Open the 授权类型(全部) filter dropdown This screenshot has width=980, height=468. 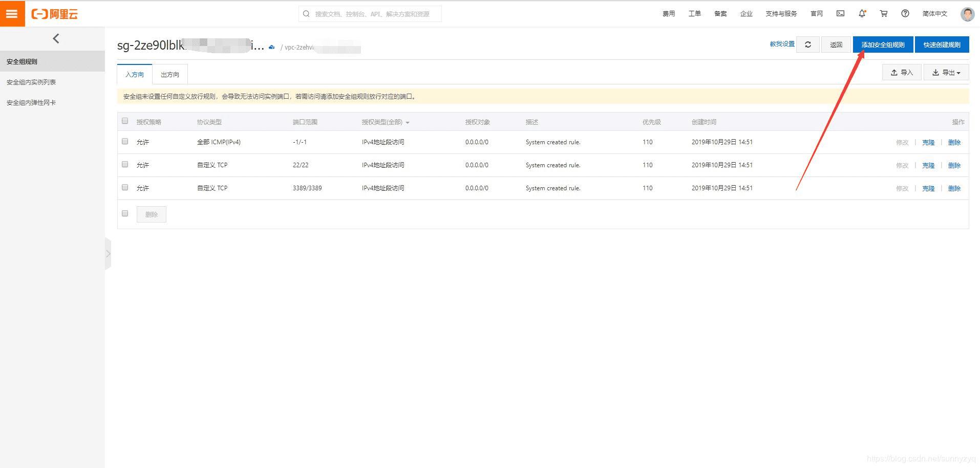(x=386, y=122)
